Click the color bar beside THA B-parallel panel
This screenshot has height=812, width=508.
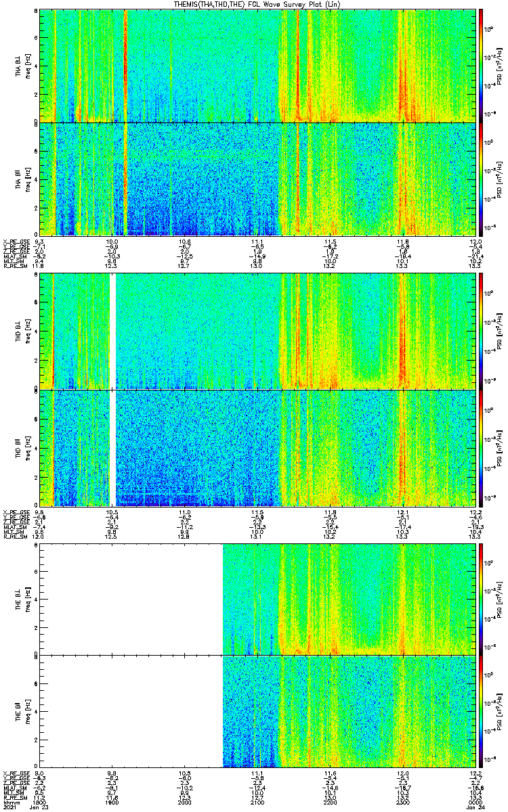click(x=481, y=179)
